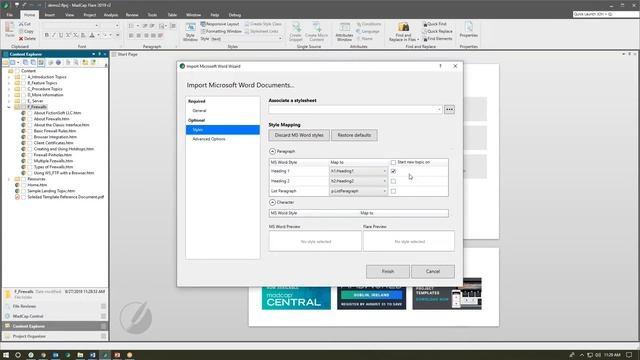Switch to the Review ribbon tab
This screenshot has width=640, height=360.
132,15
